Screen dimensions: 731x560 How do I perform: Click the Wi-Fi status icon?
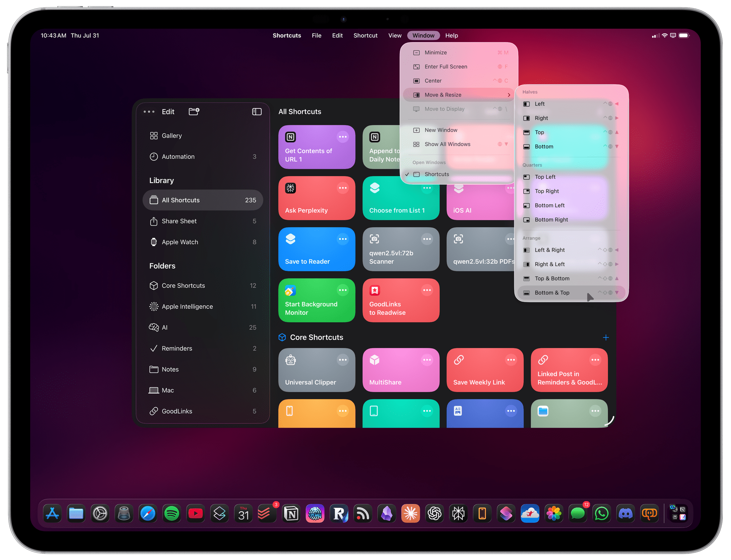pos(665,36)
